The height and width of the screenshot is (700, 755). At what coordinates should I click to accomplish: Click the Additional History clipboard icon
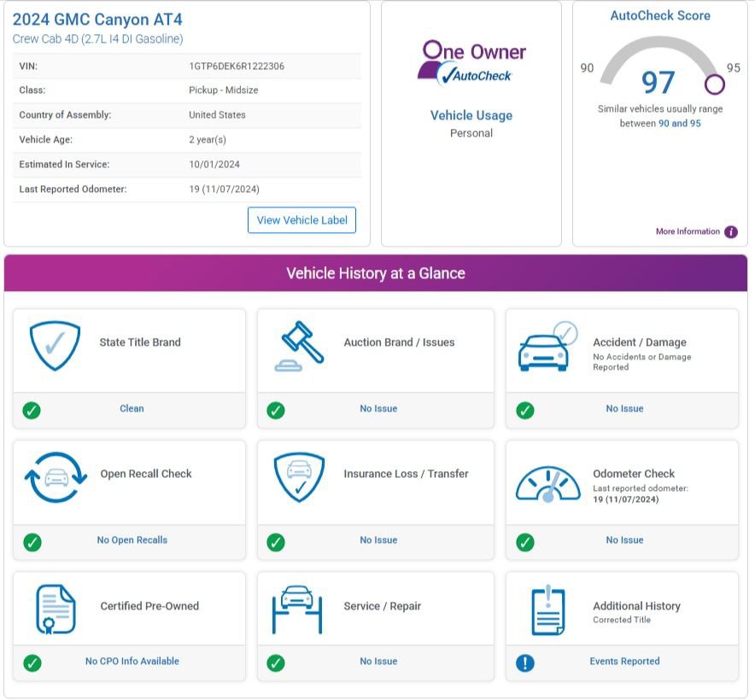click(548, 610)
